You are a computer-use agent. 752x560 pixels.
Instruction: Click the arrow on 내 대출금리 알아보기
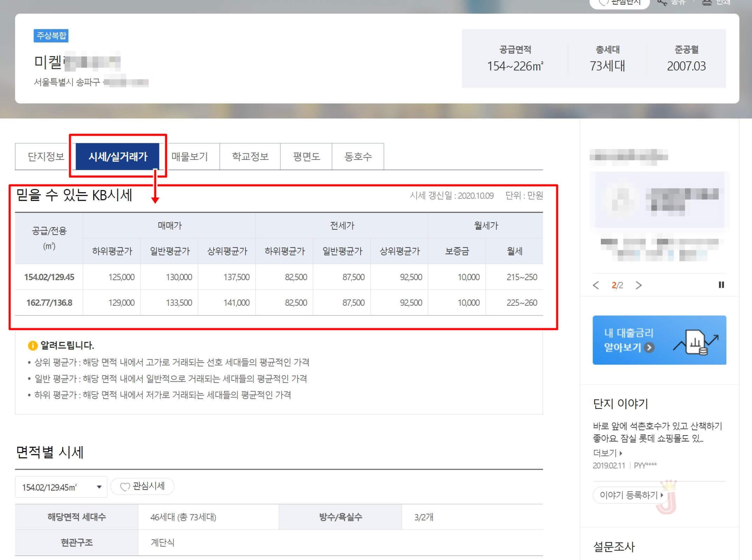click(x=649, y=347)
